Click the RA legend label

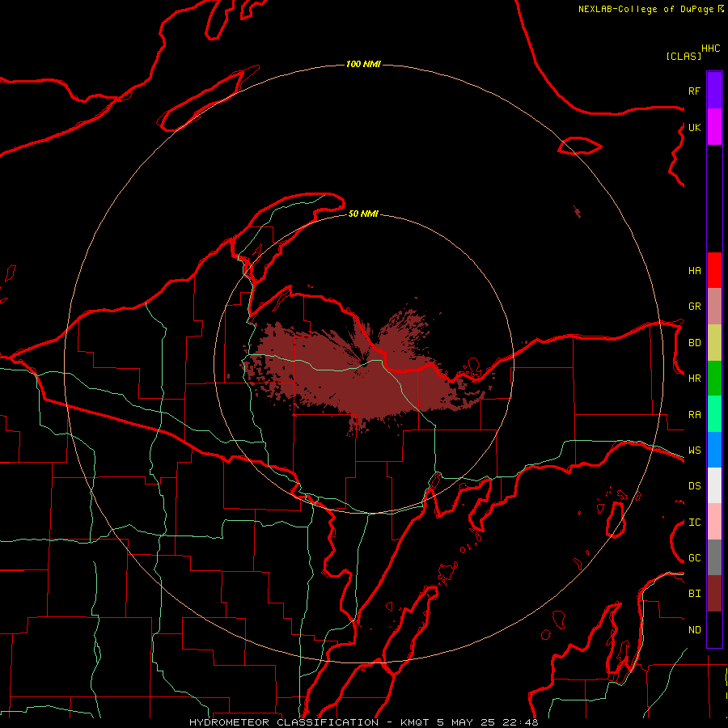click(694, 415)
